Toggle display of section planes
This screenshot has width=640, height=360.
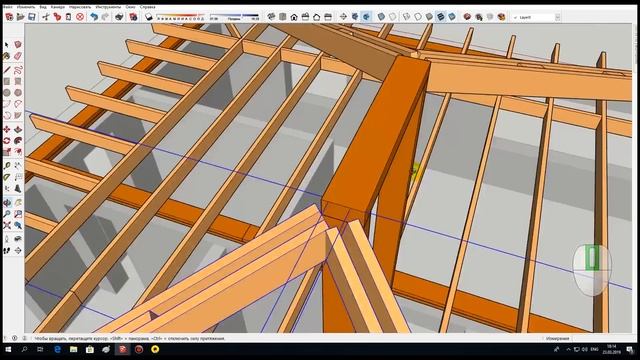pos(355,17)
